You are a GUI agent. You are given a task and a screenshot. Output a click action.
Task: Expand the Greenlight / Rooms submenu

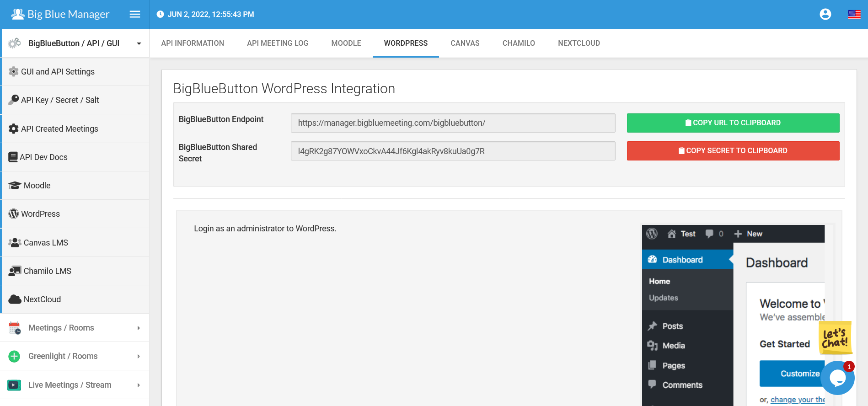coord(139,356)
